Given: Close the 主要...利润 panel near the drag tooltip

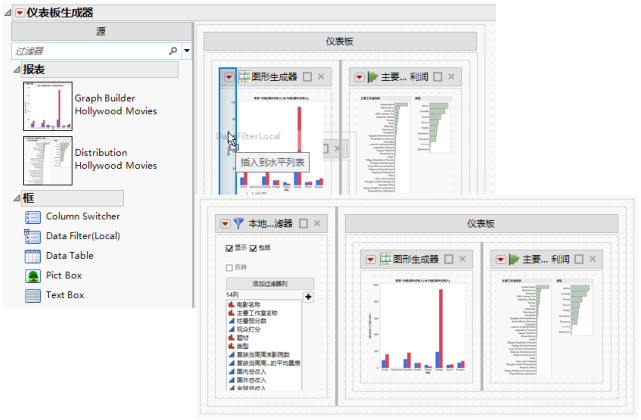Looking at the screenshot, I should click(451, 76).
